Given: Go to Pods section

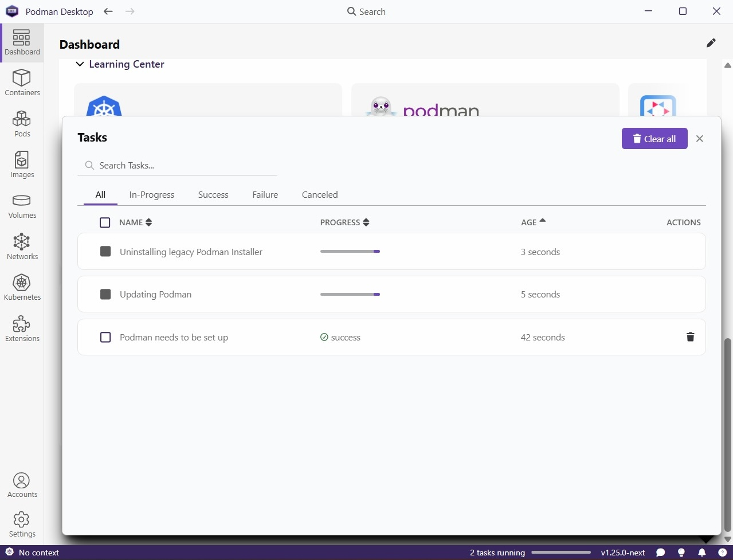Looking at the screenshot, I should pyautogui.click(x=22, y=124).
